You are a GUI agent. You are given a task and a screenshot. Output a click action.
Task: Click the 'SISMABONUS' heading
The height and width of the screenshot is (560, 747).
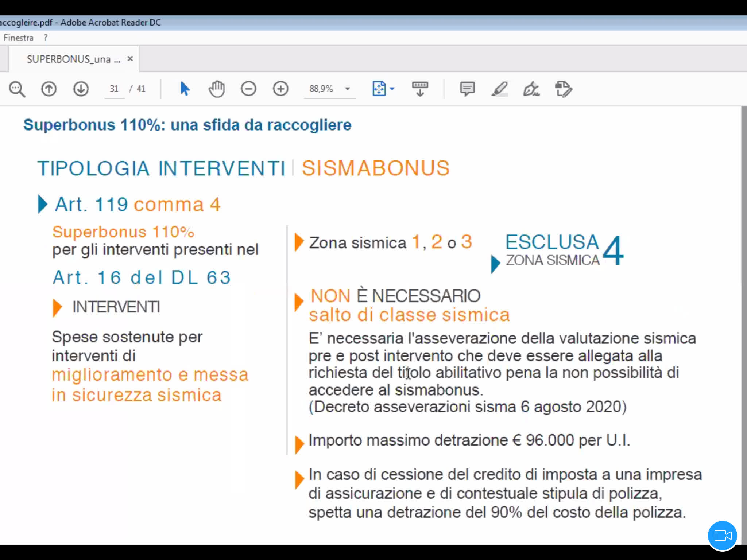coord(376,168)
